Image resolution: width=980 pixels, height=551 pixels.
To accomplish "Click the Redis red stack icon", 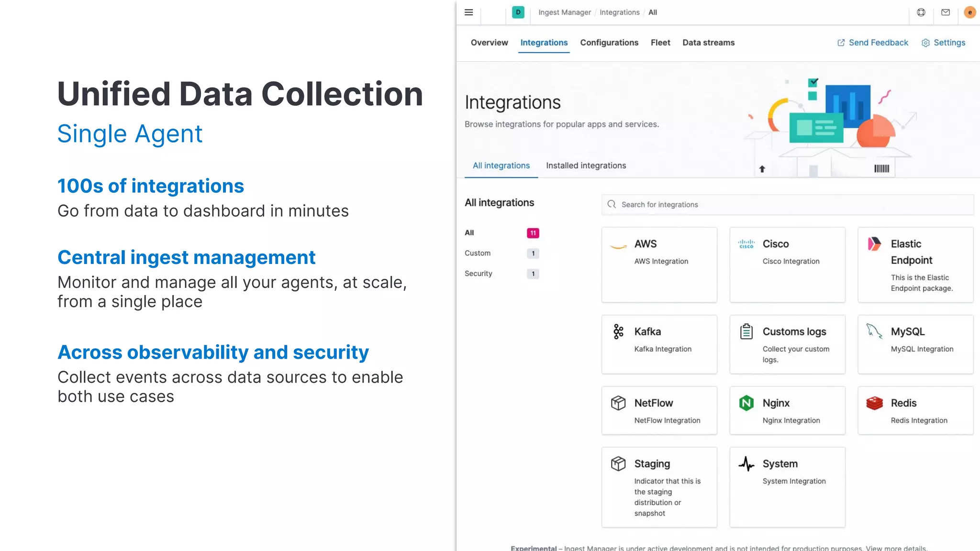I will [874, 403].
